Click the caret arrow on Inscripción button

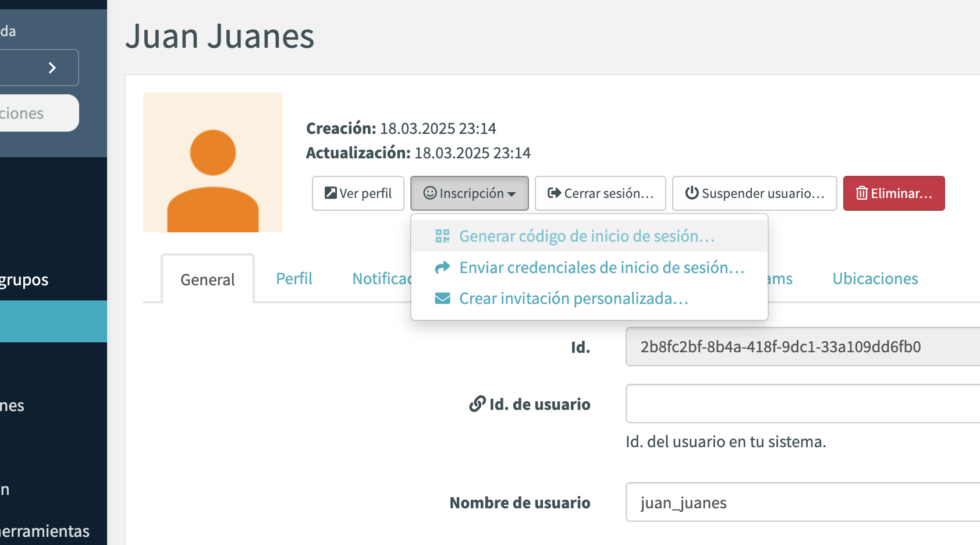(512, 194)
